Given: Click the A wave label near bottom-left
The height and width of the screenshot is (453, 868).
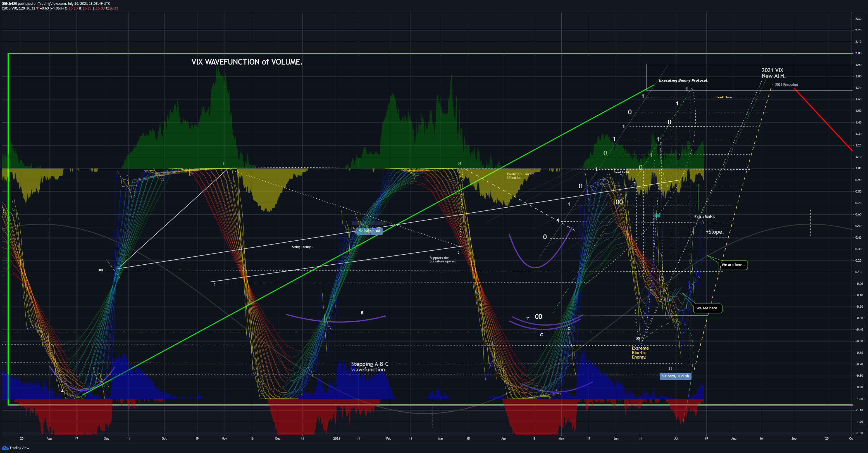Looking at the screenshot, I should coord(62,391).
